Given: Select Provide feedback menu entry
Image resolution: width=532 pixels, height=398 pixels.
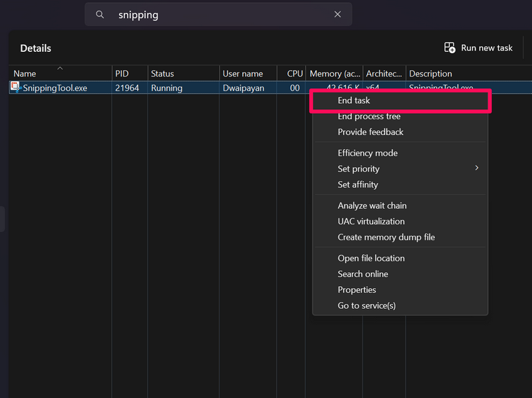Looking at the screenshot, I should [370, 132].
